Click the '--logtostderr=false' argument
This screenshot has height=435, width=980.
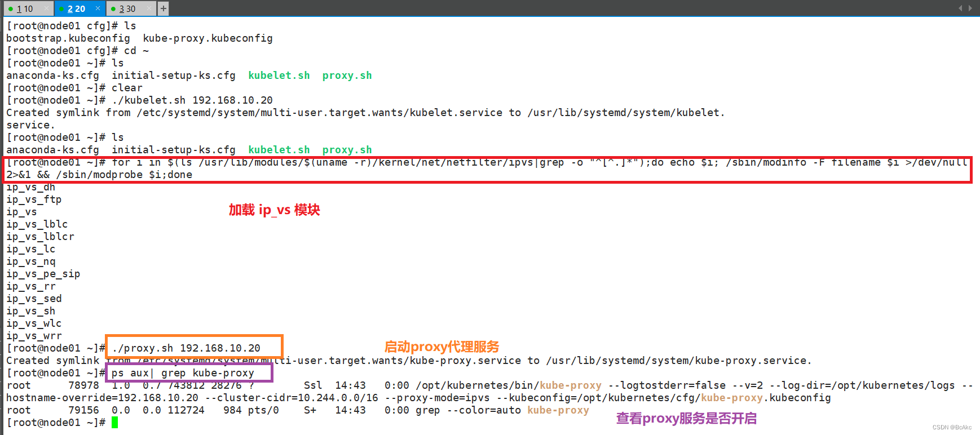pos(667,385)
